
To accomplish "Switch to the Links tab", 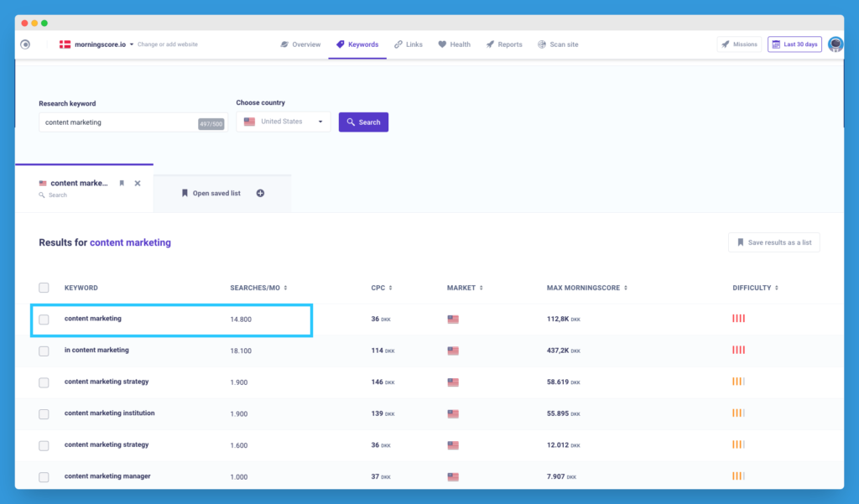I will point(408,44).
